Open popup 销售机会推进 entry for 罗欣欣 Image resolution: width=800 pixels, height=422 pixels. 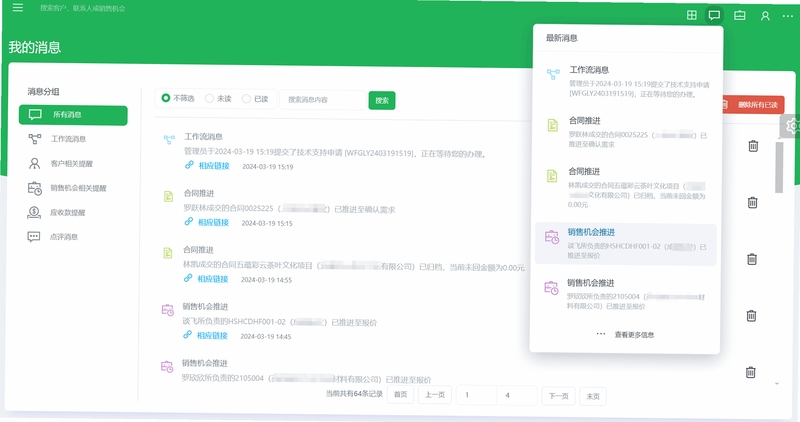(625, 295)
